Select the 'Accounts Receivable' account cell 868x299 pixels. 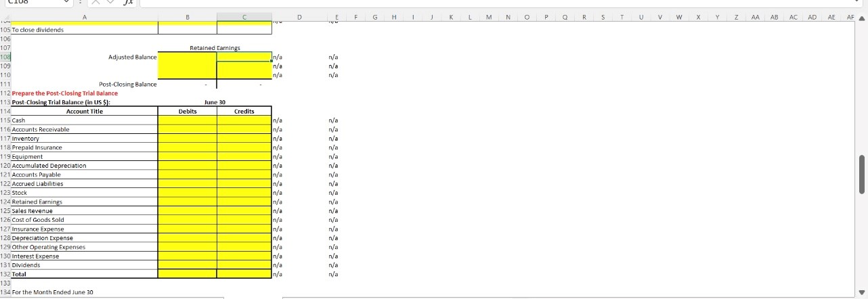pyautogui.click(x=85, y=129)
